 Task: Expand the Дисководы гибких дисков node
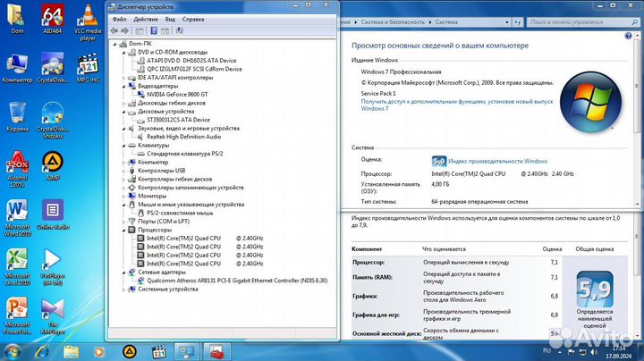[123, 104]
